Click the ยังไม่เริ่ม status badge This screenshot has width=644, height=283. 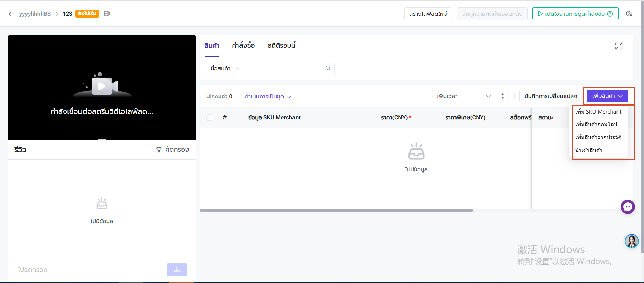click(x=87, y=14)
